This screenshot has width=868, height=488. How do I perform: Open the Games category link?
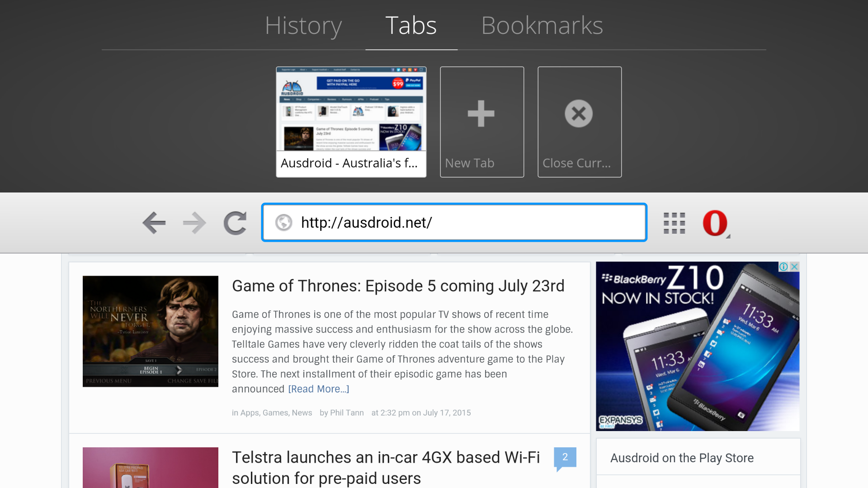275,413
